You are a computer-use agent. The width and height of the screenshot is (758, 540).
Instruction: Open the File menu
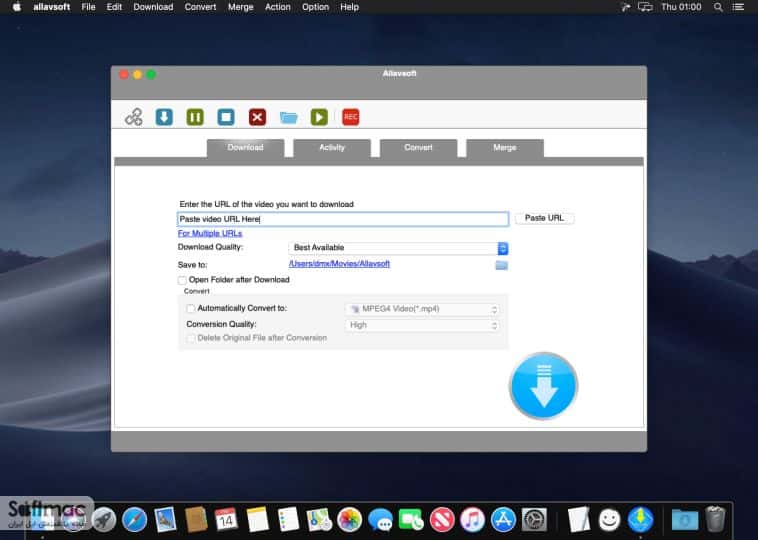[x=88, y=7]
